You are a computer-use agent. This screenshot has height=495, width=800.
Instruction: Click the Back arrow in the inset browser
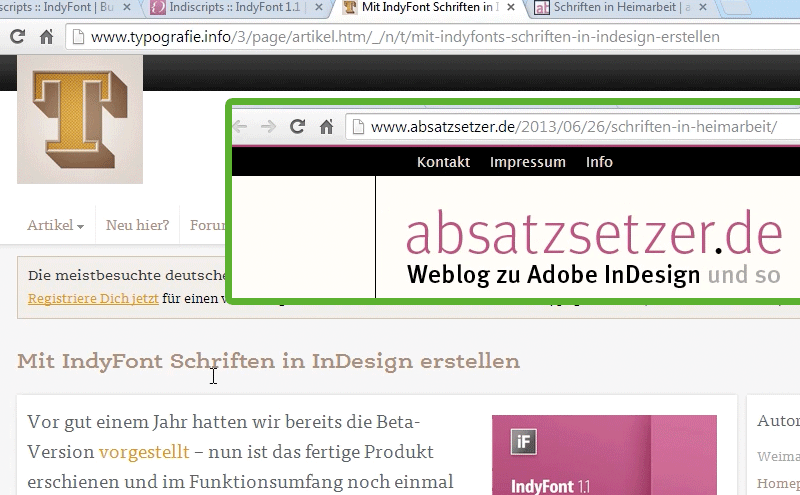240,127
